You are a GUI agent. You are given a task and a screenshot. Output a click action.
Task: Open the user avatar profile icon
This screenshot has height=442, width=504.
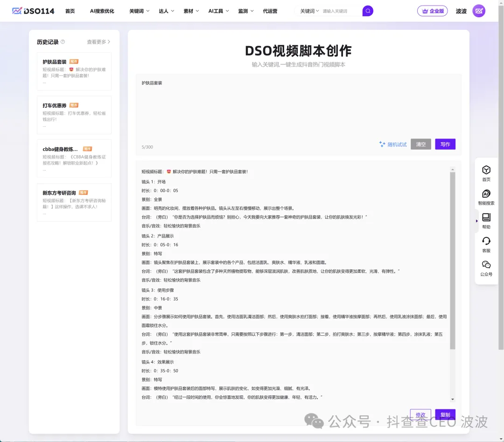pyautogui.click(x=479, y=11)
